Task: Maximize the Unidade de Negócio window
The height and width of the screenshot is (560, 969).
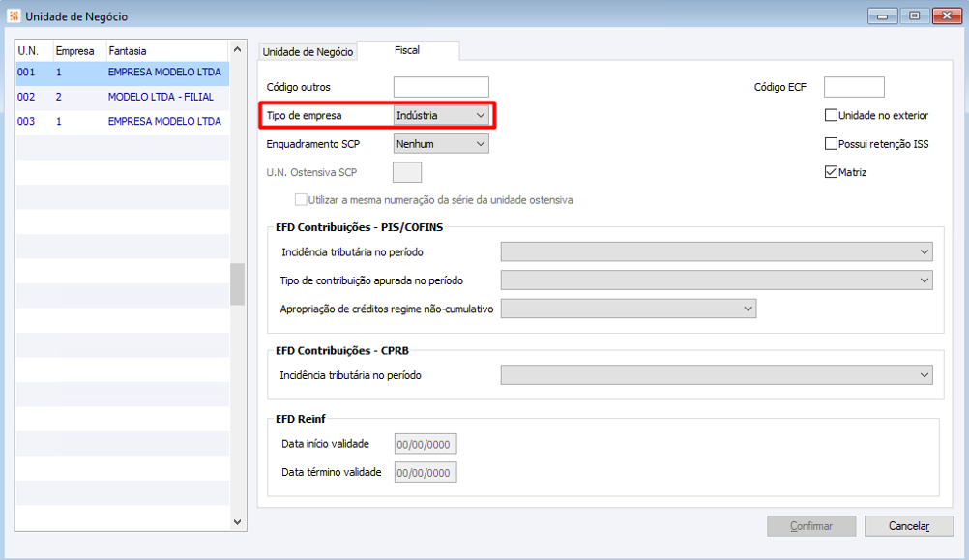Action: 915,16
